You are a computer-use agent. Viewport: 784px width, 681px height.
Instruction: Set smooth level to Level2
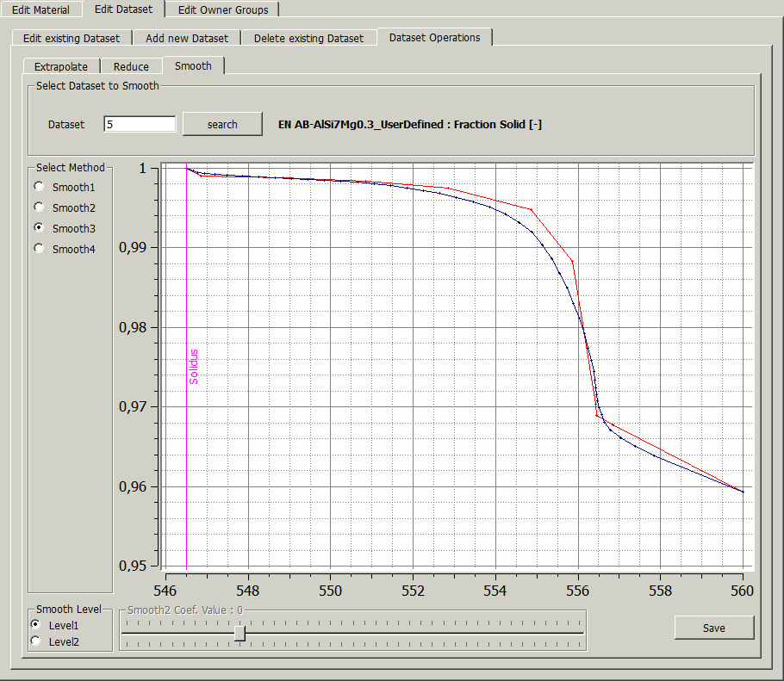(35, 641)
